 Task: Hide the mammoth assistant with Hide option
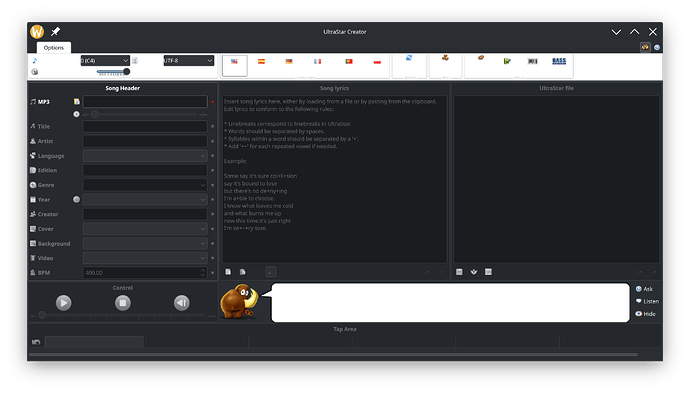pyautogui.click(x=646, y=314)
